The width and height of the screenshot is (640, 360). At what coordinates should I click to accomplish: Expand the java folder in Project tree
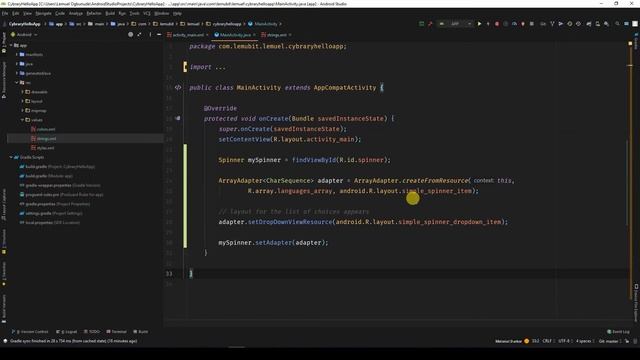pyautogui.click(x=17, y=64)
